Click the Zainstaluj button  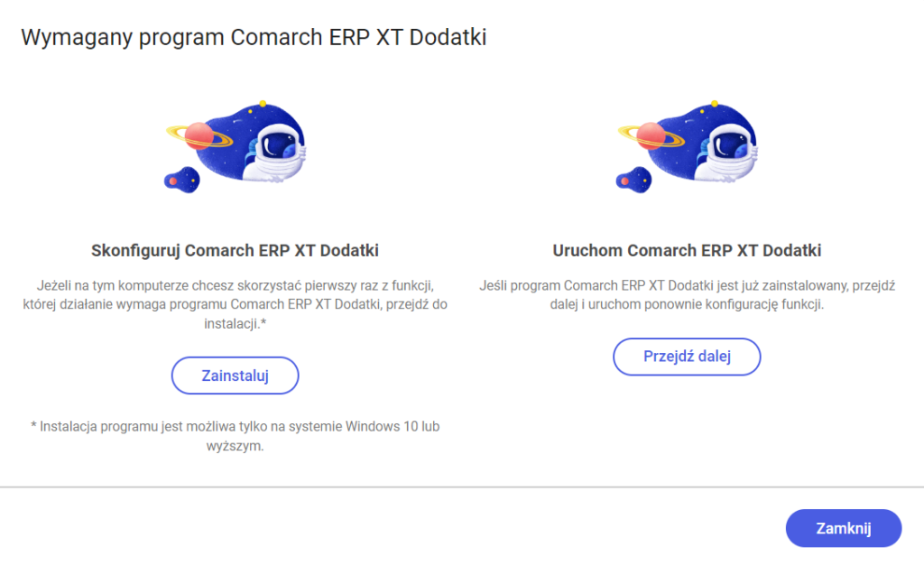point(235,376)
